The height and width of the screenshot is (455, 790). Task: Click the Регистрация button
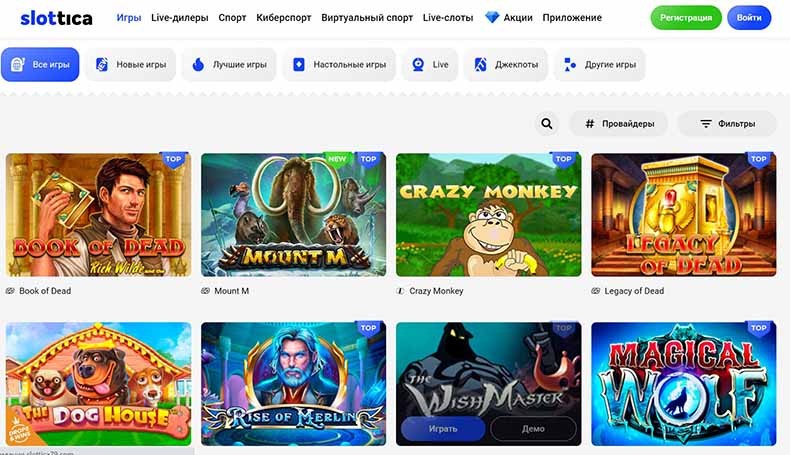tap(686, 18)
